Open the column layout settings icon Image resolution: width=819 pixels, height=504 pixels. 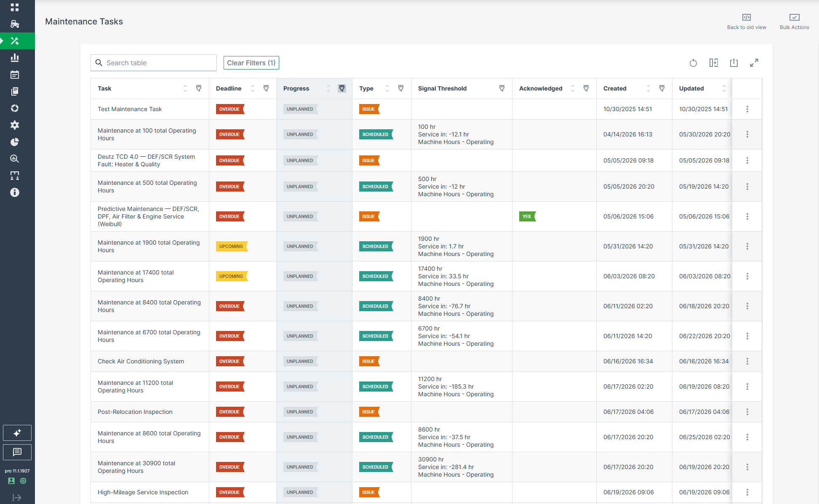pos(713,63)
